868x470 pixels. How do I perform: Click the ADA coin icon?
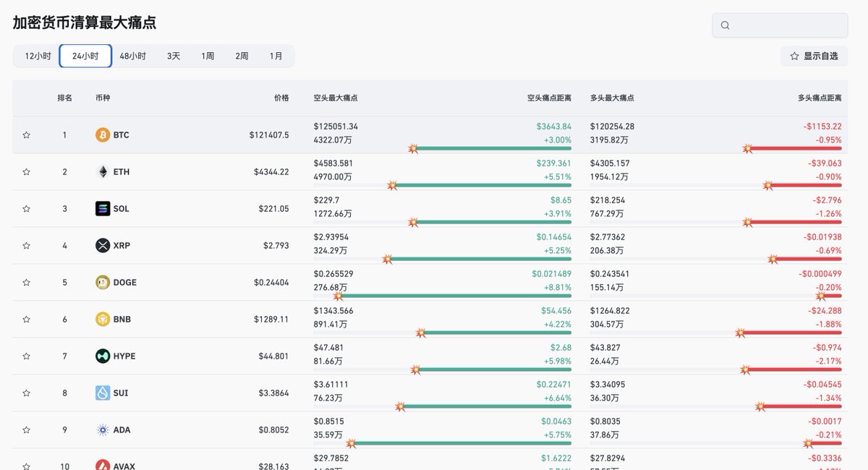click(x=103, y=430)
